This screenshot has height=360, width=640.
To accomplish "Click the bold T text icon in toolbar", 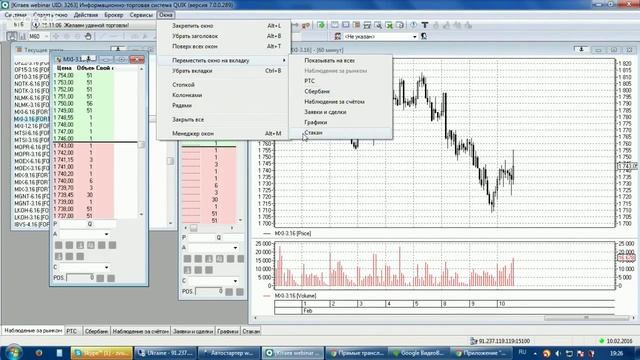I will pos(424,25).
